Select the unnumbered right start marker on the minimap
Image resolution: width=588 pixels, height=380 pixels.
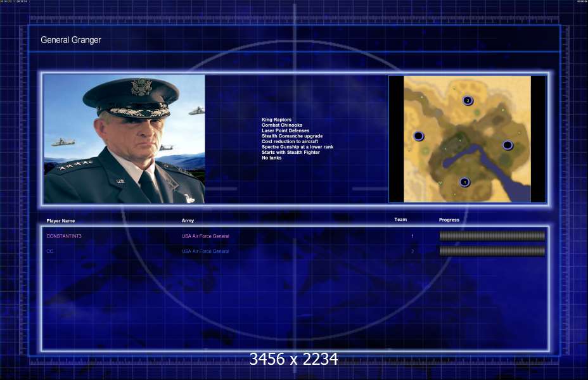point(508,145)
